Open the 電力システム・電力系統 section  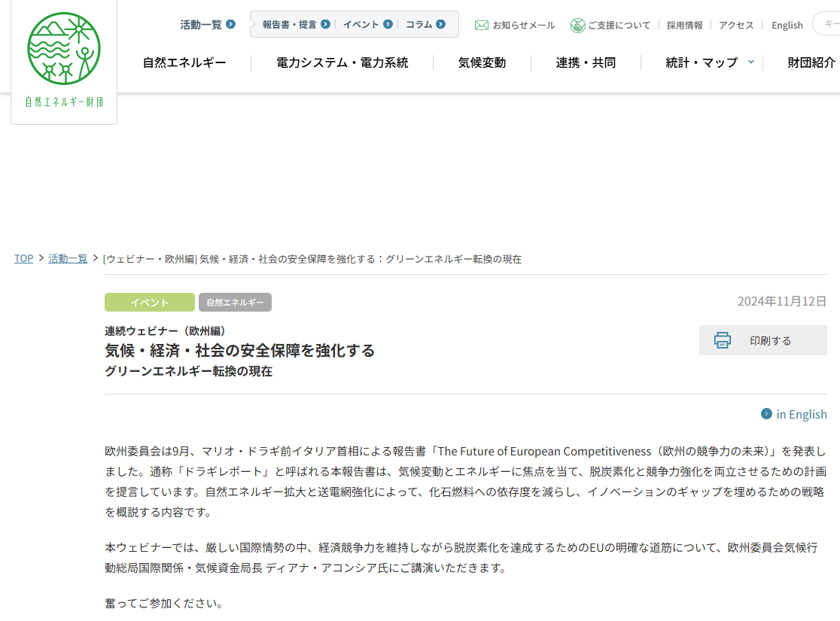pyautogui.click(x=342, y=62)
